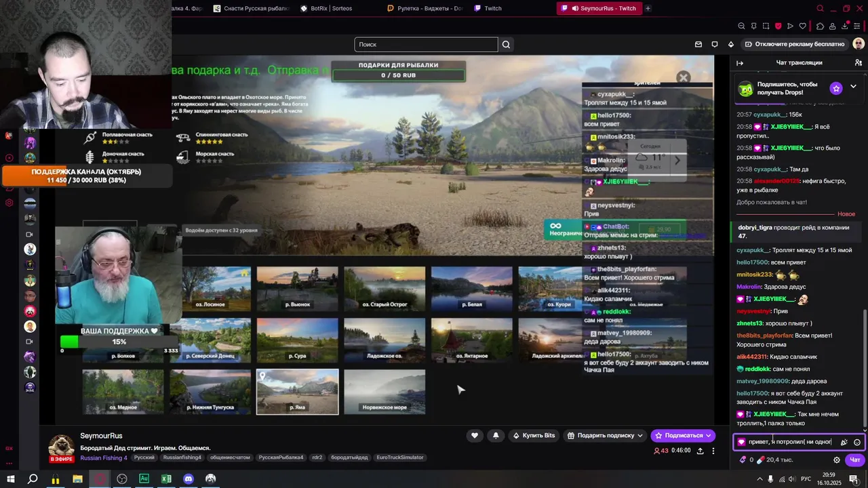
Task: Click the Russianfishing4 tag
Action: click(182, 457)
